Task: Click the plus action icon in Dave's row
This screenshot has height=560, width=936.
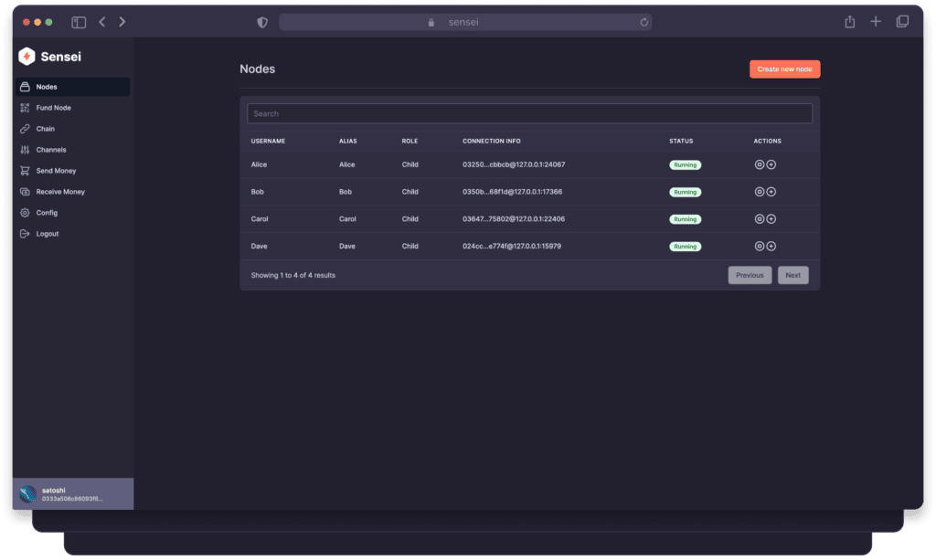Action: click(771, 247)
